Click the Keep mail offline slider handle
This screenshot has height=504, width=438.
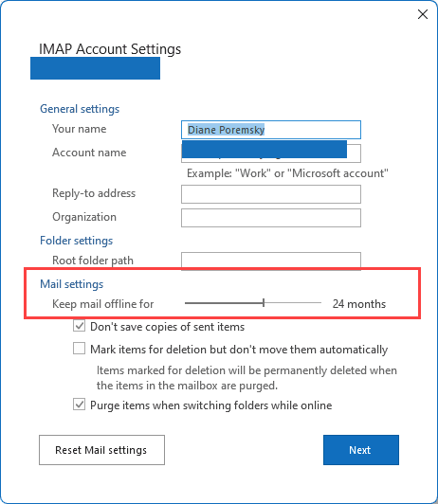click(x=264, y=303)
